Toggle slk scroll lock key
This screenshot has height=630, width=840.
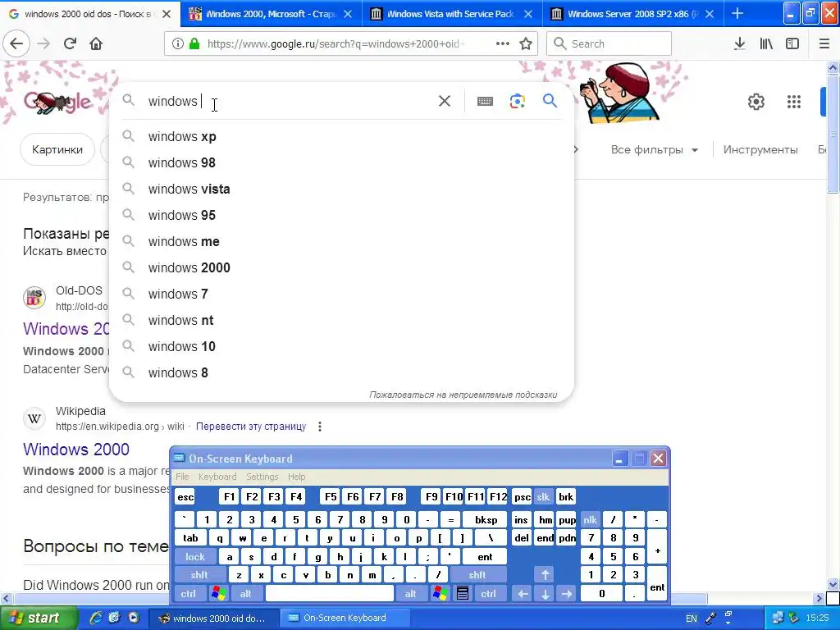coord(543,496)
